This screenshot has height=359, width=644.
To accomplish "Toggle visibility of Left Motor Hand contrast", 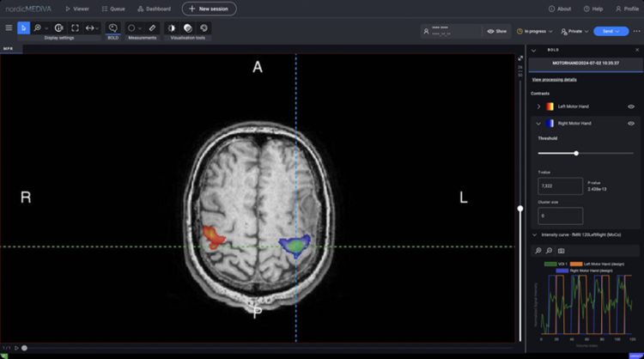I will coord(631,106).
